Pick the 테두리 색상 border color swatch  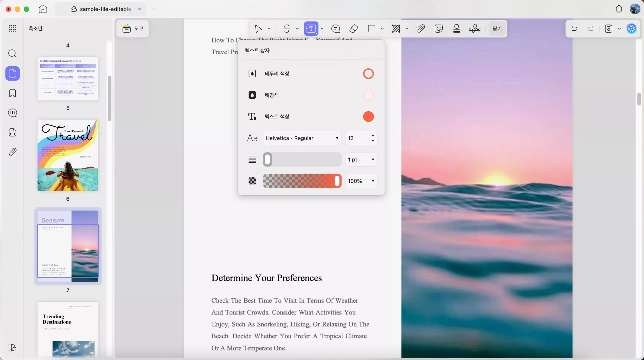click(x=368, y=74)
